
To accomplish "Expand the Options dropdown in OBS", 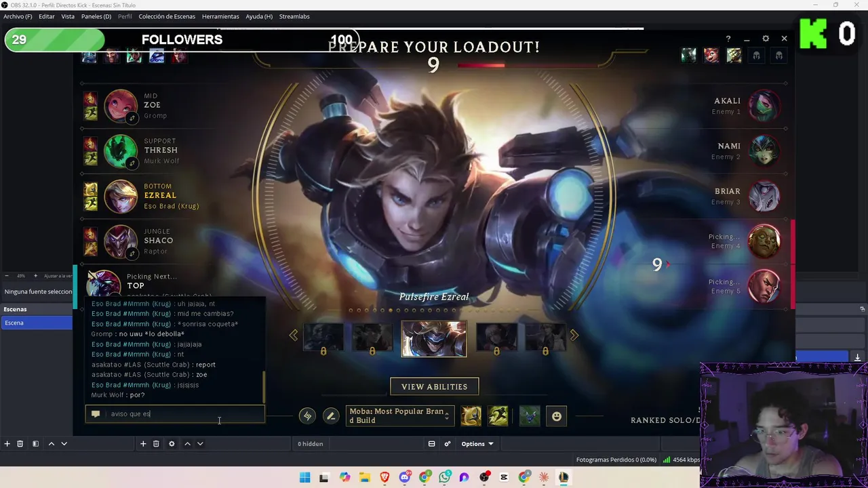I will [x=477, y=444].
